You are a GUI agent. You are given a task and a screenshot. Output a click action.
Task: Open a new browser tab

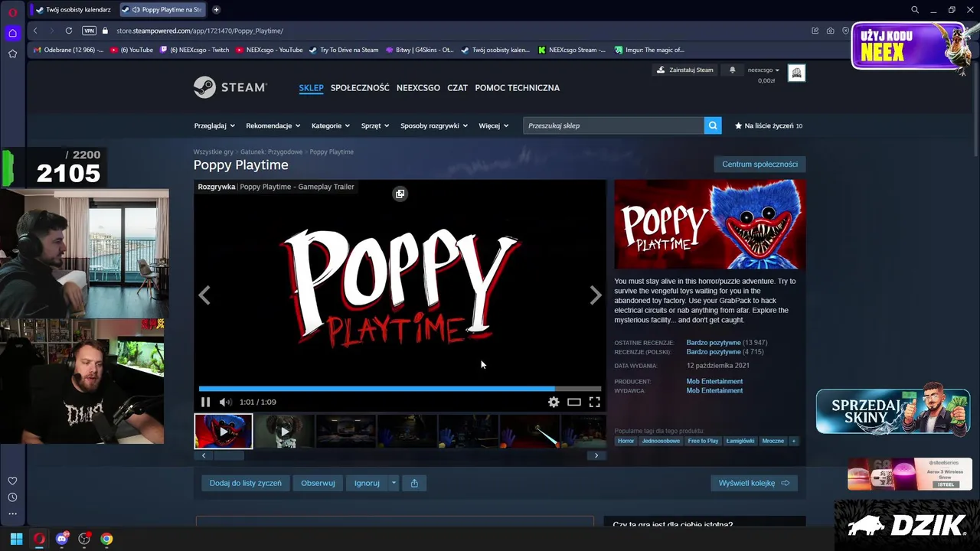tap(216, 9)
